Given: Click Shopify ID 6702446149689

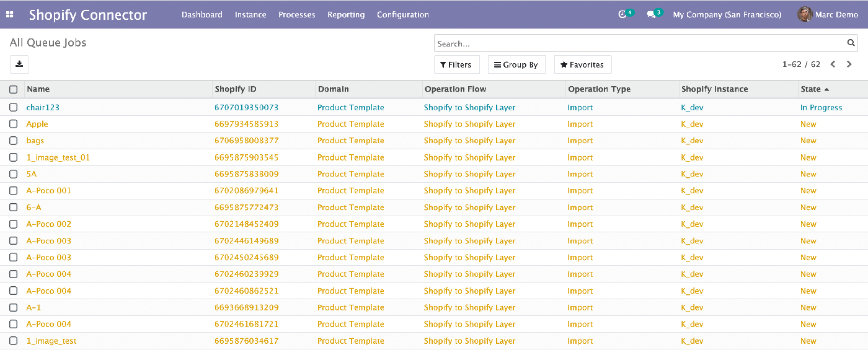Looking at the screenshot, I should pos(247,241).
